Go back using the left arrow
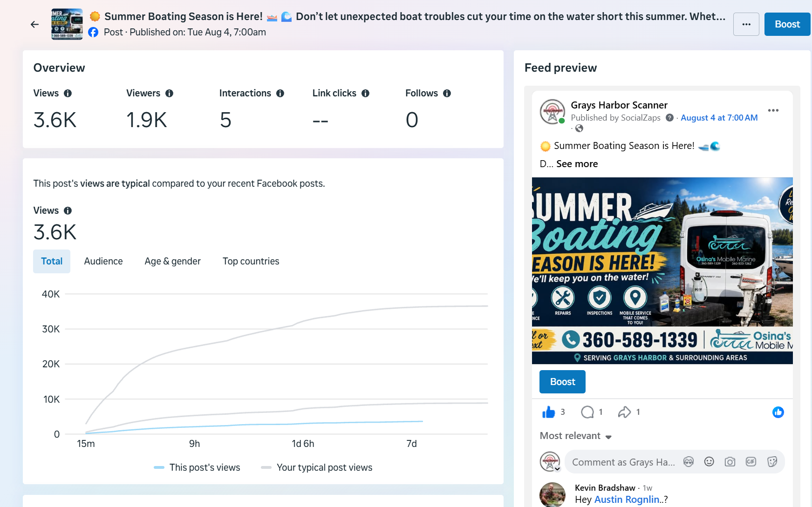Screen dimensions: 812x507 [34, 24]
